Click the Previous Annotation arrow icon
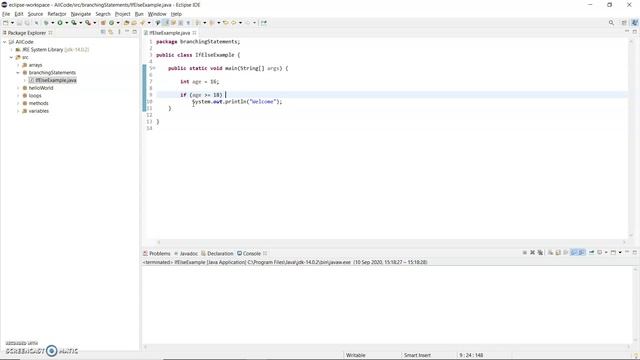 point(212,23)
